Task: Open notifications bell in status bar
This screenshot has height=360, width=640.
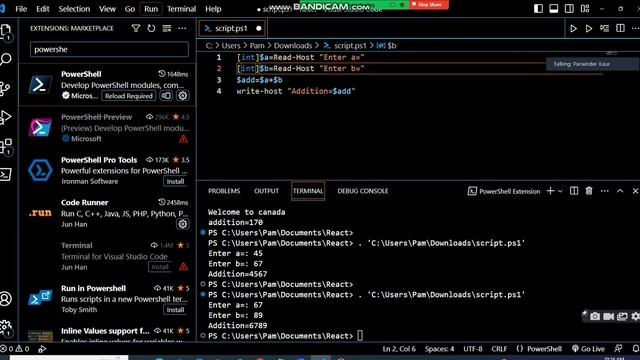Action: (x=635, y=349)
